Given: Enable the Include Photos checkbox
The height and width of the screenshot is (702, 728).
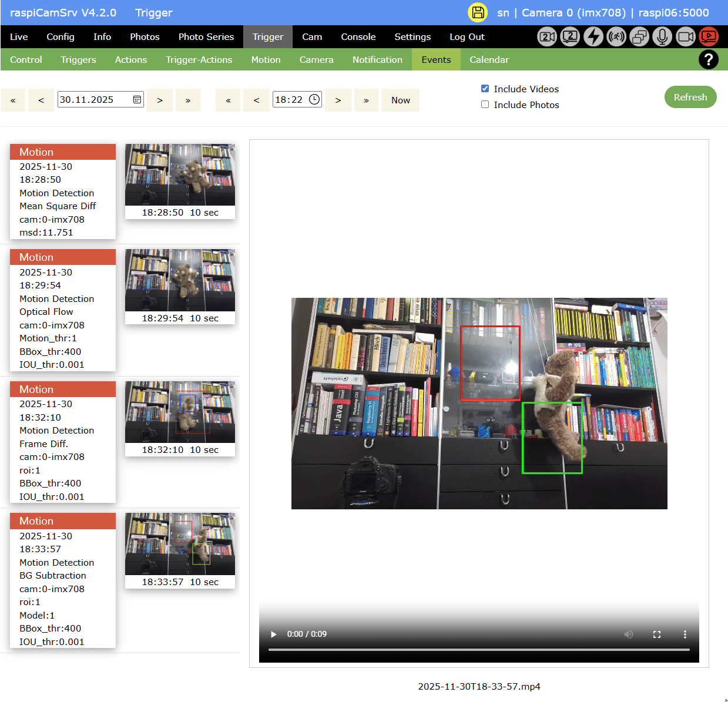Looking at the screenshot, I should [485, 104].
